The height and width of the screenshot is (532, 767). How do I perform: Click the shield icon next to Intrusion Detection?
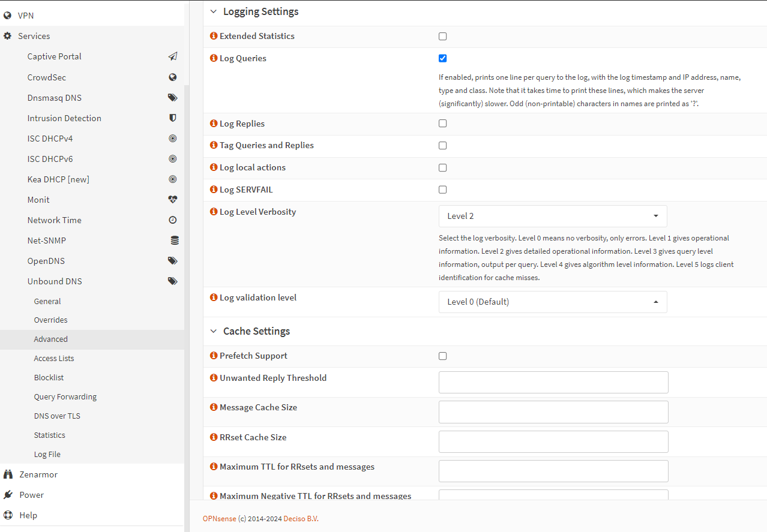click(x=173, y=118)
